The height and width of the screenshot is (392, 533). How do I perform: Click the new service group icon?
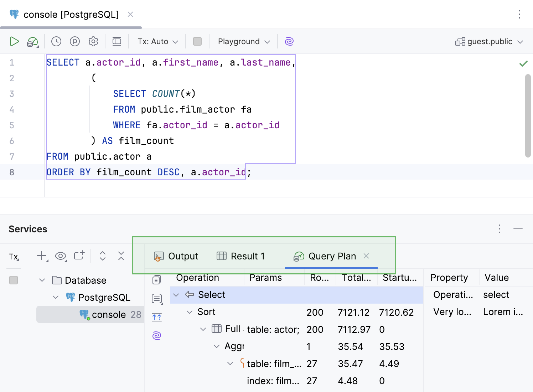[79, 256]
